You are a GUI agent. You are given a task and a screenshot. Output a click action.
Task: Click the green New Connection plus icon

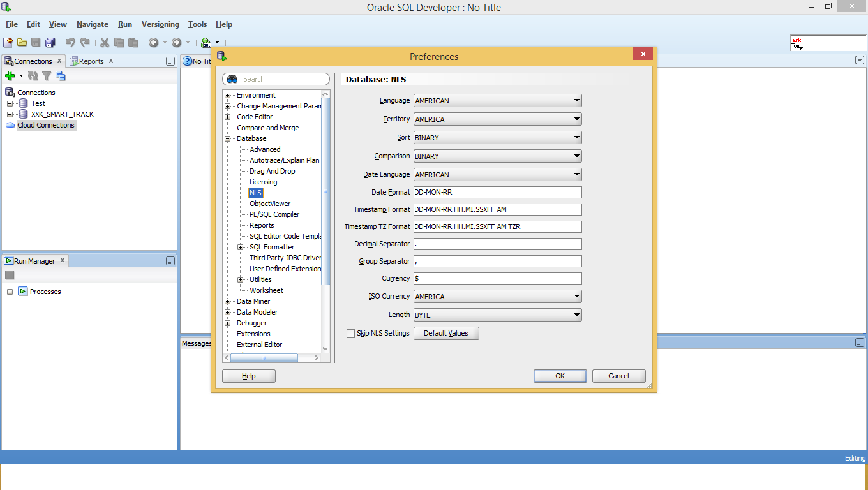coord(10,76)
